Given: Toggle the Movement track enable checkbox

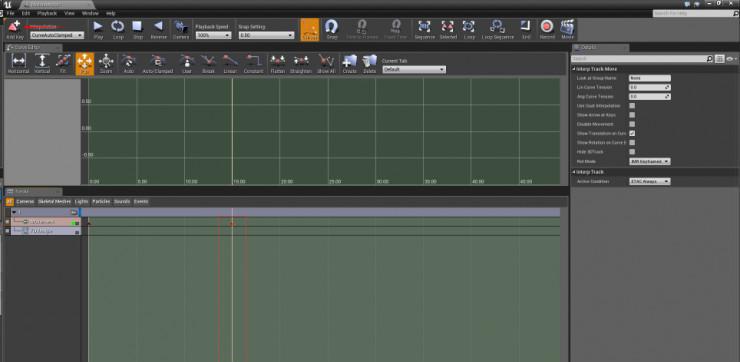Looking at the screenshot, I should 7,222.
